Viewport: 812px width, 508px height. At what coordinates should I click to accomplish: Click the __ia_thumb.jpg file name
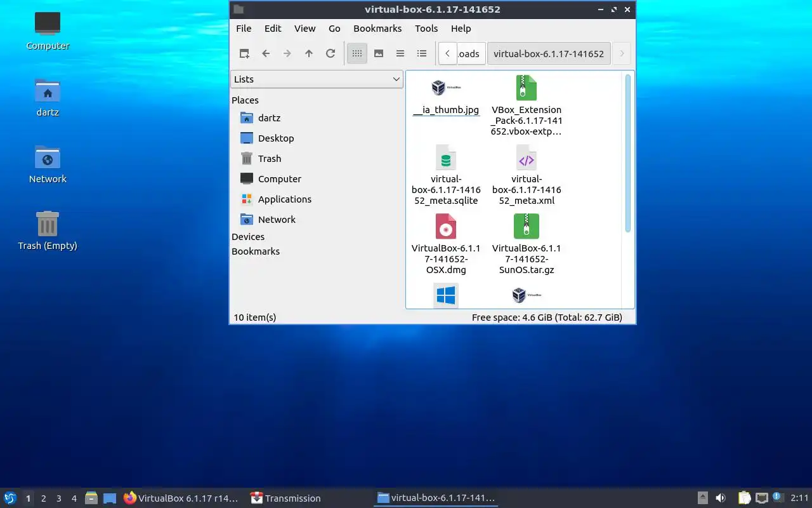[x=446, y=110]
